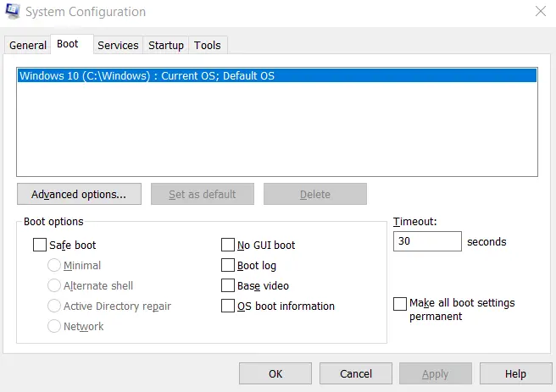The image size is (556, 392).
Task: Open the Services tab
Action: click(118, 45)
